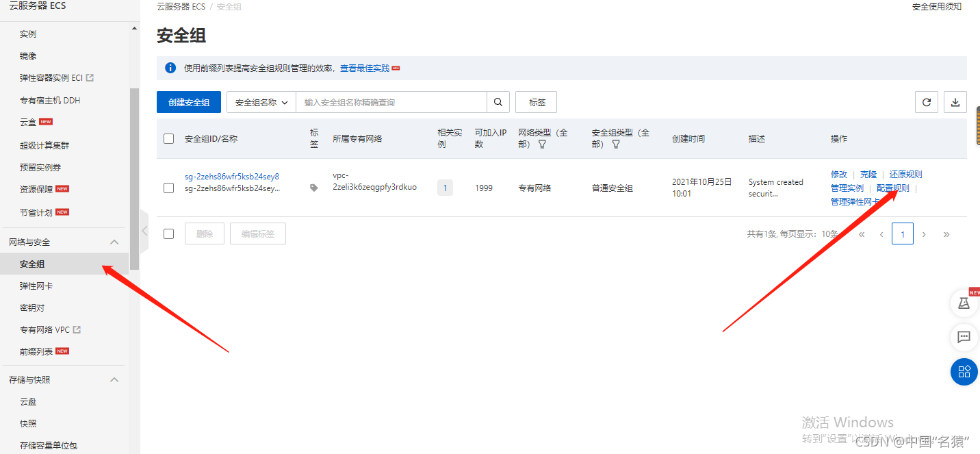Click 还原规则 in the operations column
The image size is (980, 454).
pos(906,174)
